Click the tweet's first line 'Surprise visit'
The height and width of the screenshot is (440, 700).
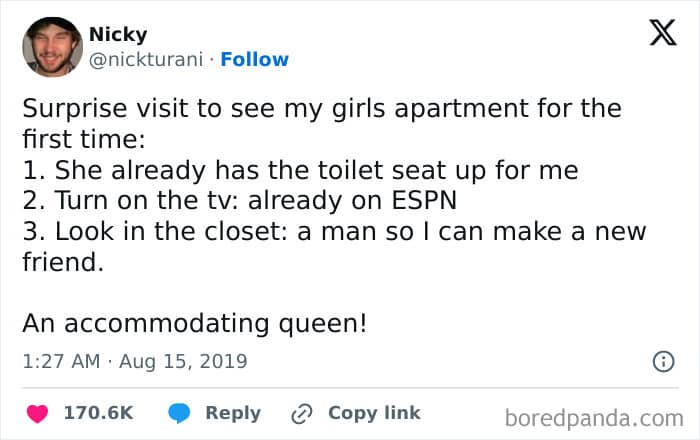(x=322, y=108)
